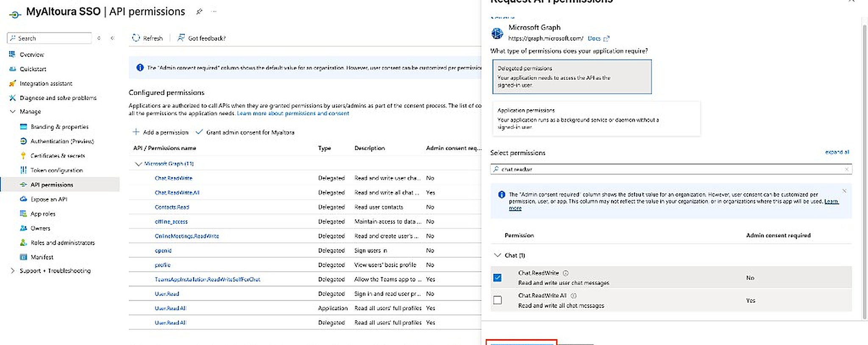Open Quickstart in the sidebar
This screenshot has width=868, height=345.
tap(33, 69)
